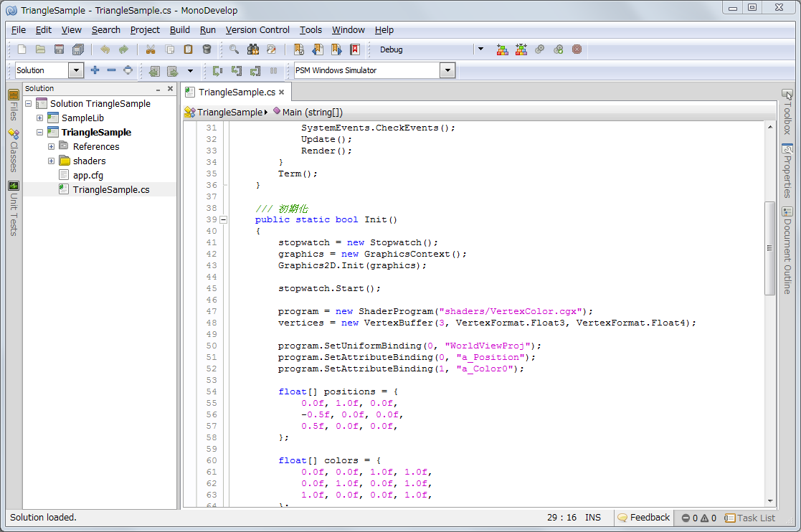Collapse the Solution TriangleSample tree node
Screen dimensions: 801x532
(28, 104)
